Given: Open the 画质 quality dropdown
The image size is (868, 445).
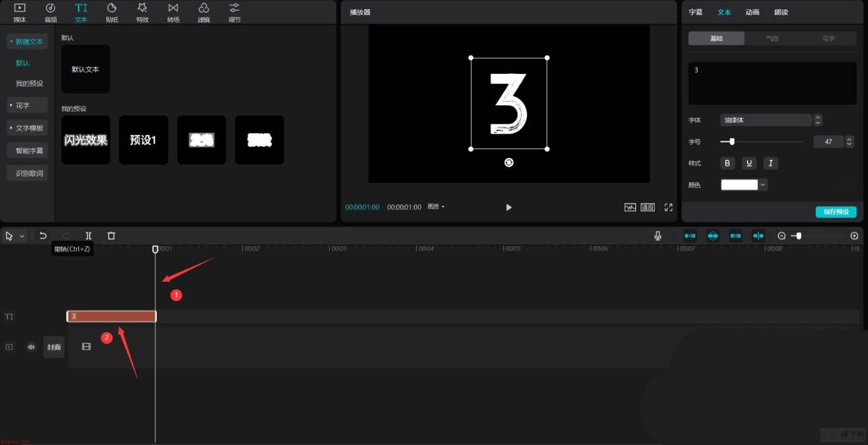Looking at the screenshot, I should 436,207.
